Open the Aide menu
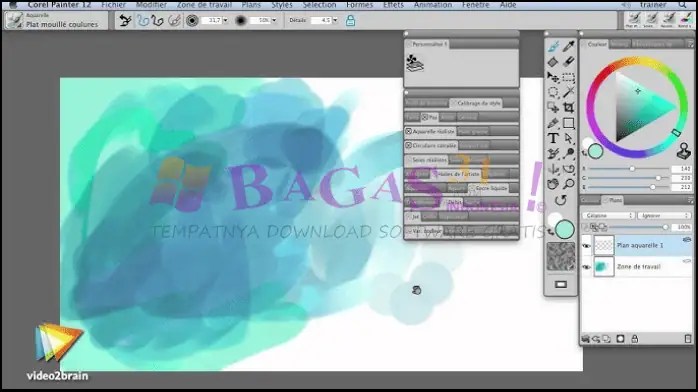The height and width of the screenshot is (392, 698). [508, 5]
